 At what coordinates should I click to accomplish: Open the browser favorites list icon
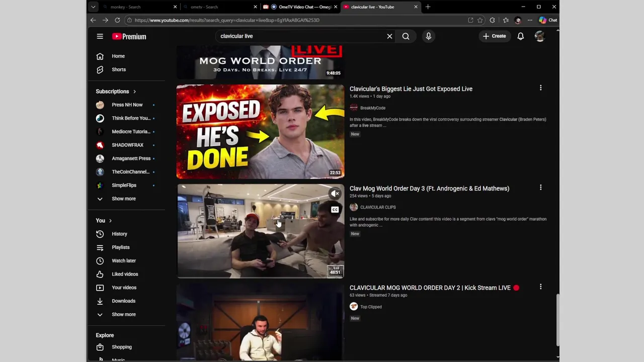pos(506,20)
